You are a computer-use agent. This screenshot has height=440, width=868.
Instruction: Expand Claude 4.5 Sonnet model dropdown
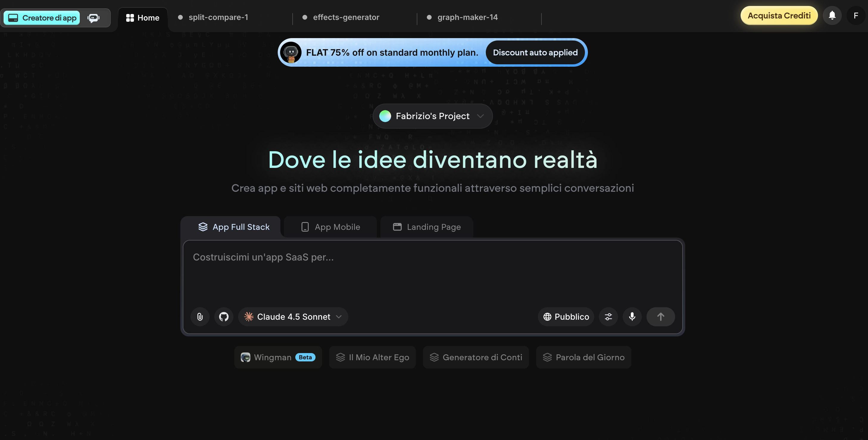(293, 317)
